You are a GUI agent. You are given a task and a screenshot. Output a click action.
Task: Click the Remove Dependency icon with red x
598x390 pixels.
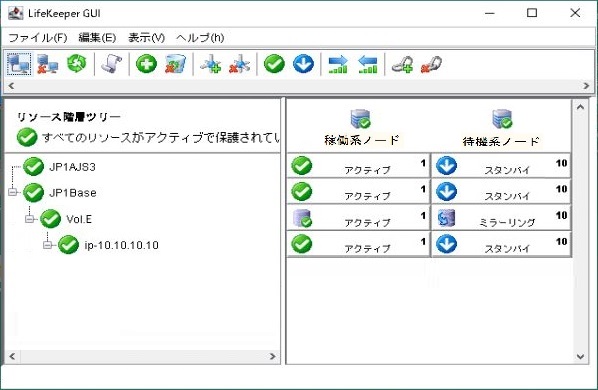pos(240,64)
